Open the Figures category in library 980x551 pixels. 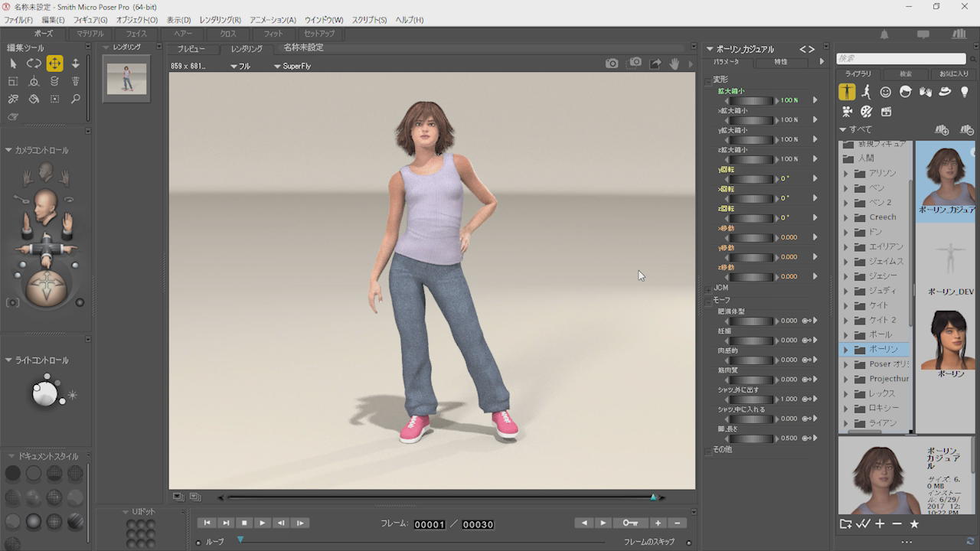847,92
